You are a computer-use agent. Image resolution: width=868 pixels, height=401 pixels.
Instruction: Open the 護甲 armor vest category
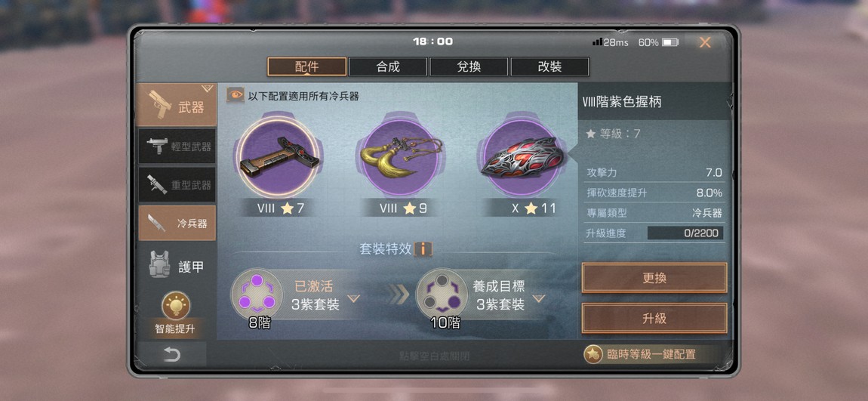coord(177,265)
